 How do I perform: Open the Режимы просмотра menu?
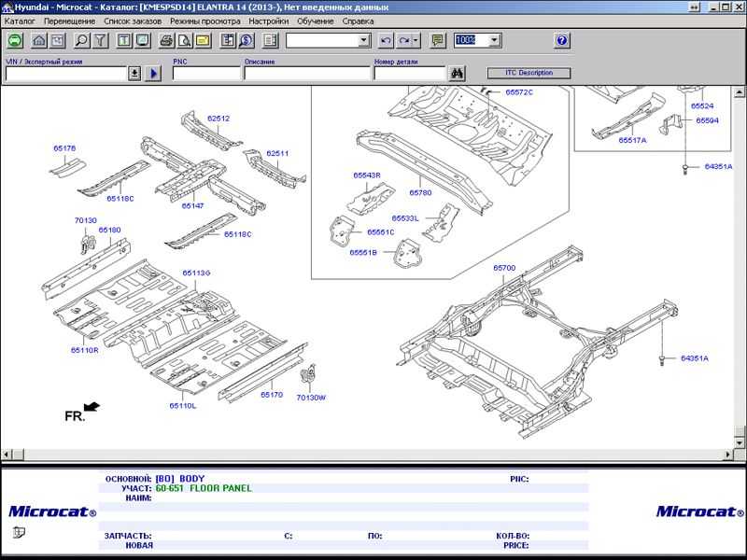pos(205,21)
